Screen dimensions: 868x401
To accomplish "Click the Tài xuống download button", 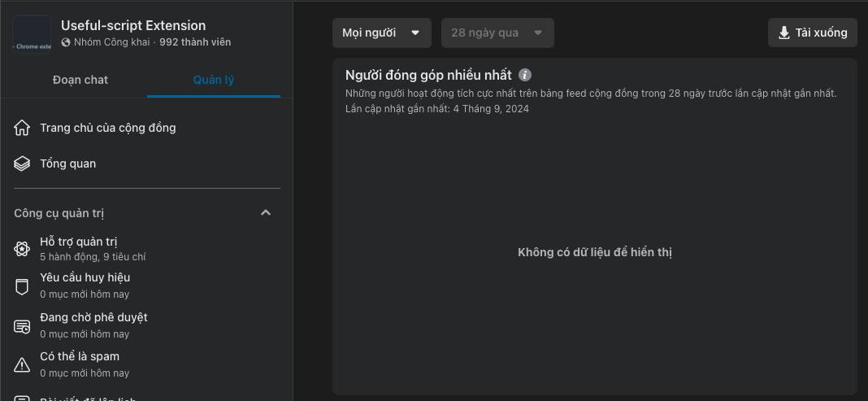I will coord(813,33).
